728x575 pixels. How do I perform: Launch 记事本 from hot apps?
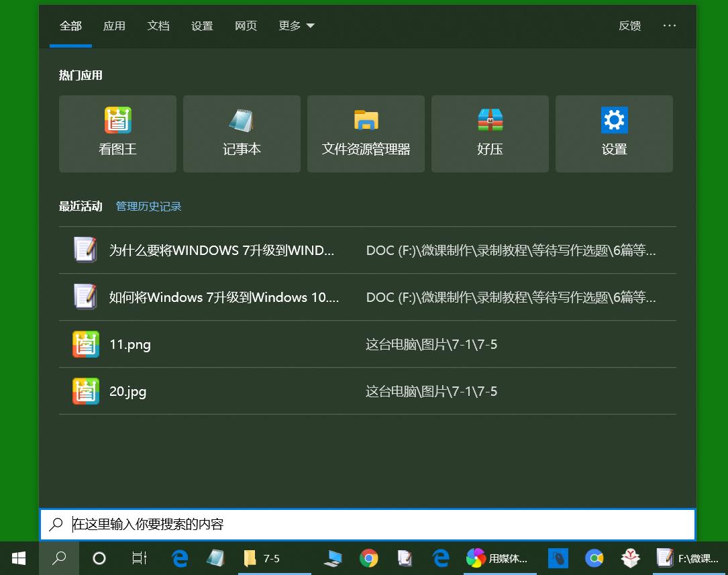click(x=242, y=134)
